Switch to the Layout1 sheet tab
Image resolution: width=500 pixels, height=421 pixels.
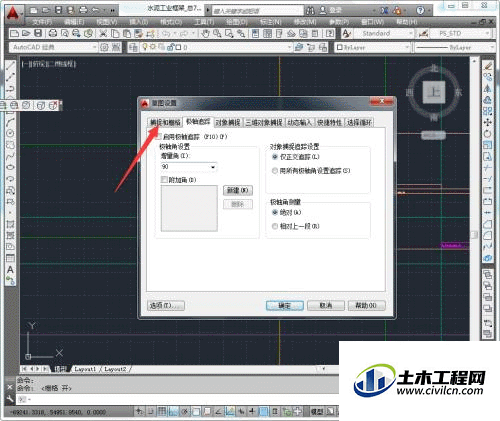coord(85,369)
